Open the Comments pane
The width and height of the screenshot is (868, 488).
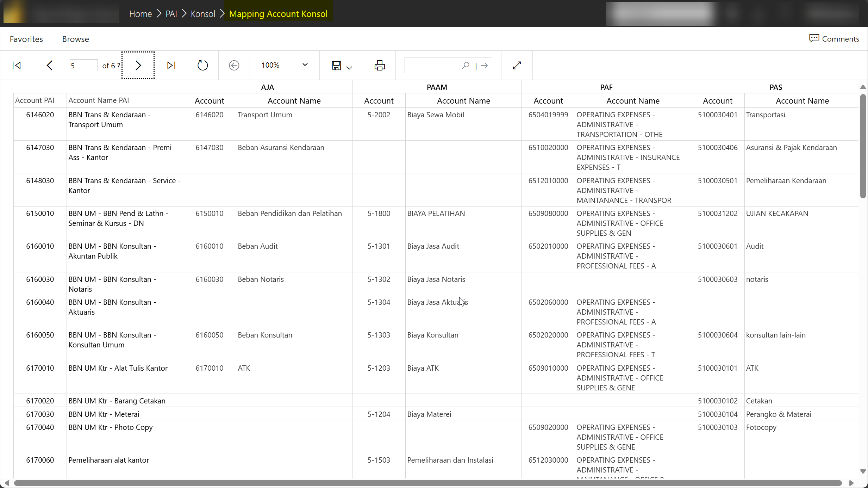tap(834, 39)
